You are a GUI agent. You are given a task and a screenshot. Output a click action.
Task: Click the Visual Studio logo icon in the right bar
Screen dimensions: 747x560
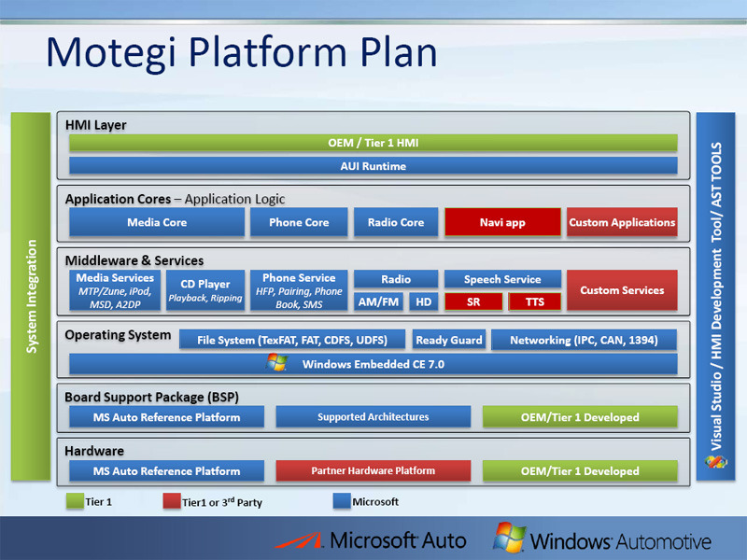[x=715, y=461]
